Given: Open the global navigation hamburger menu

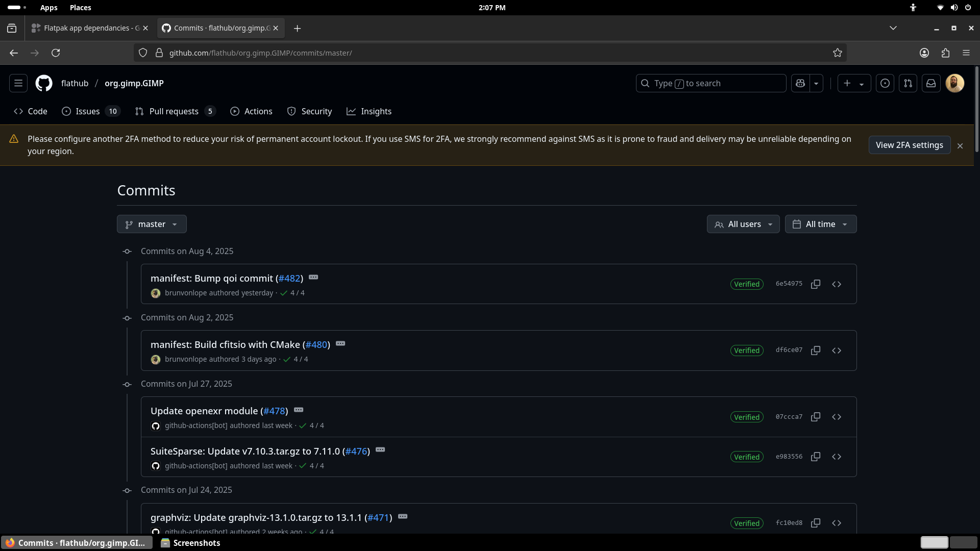Looking at the screenshot, I should (x=18, y=83).
